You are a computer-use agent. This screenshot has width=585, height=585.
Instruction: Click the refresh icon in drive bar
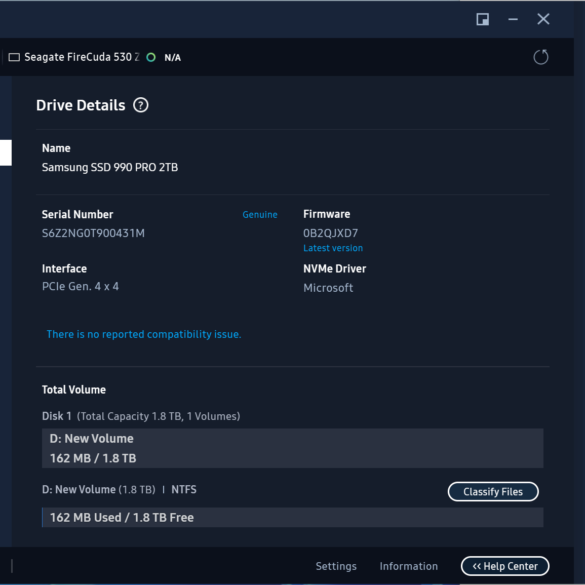pos(541,57)
